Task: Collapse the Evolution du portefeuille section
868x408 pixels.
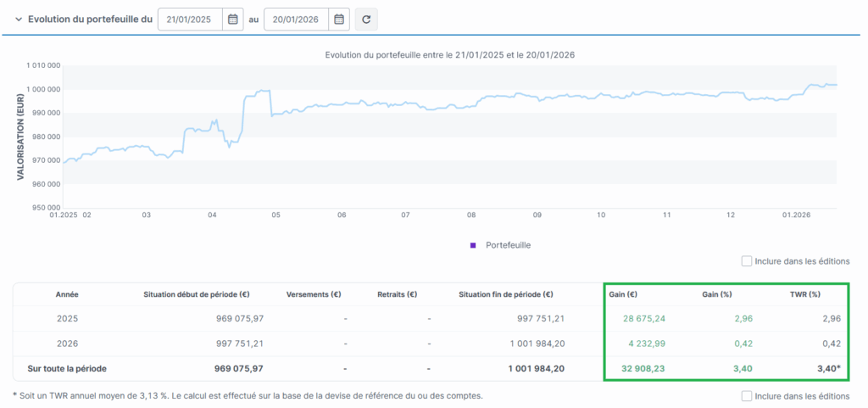Action: pos(18,19)
